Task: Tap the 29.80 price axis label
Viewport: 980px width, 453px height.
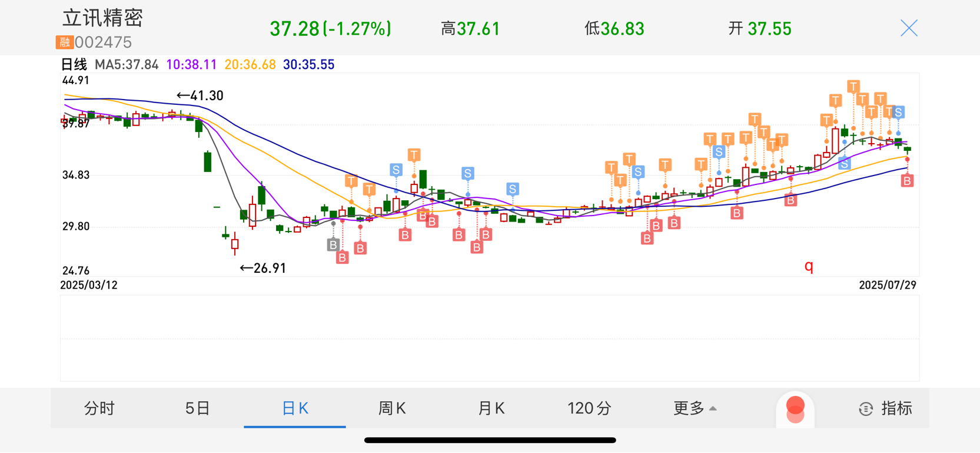Action: 76,226
